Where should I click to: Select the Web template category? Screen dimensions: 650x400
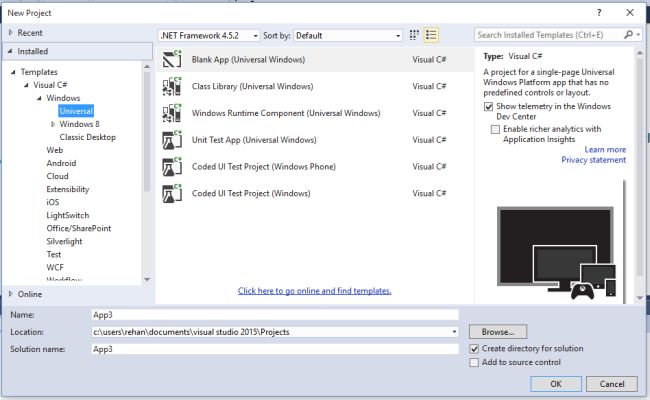55,150
